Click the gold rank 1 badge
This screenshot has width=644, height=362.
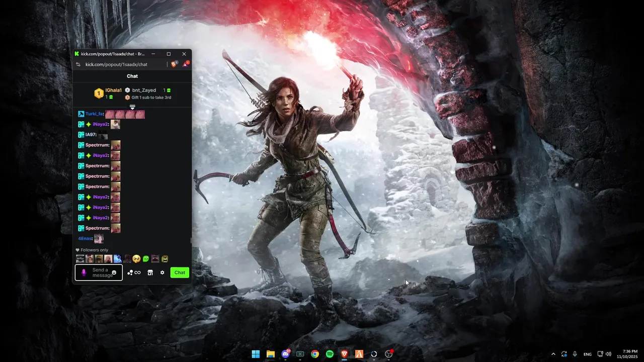(x=99, y=94)
